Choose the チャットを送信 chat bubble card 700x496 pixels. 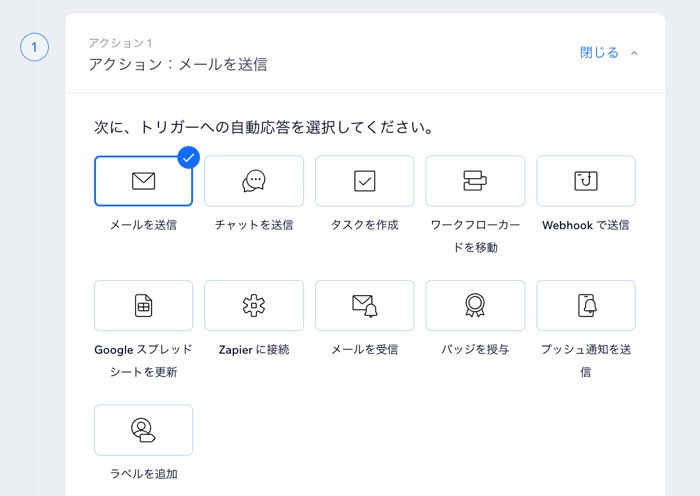pyautogui.click(x=254, y=181)
